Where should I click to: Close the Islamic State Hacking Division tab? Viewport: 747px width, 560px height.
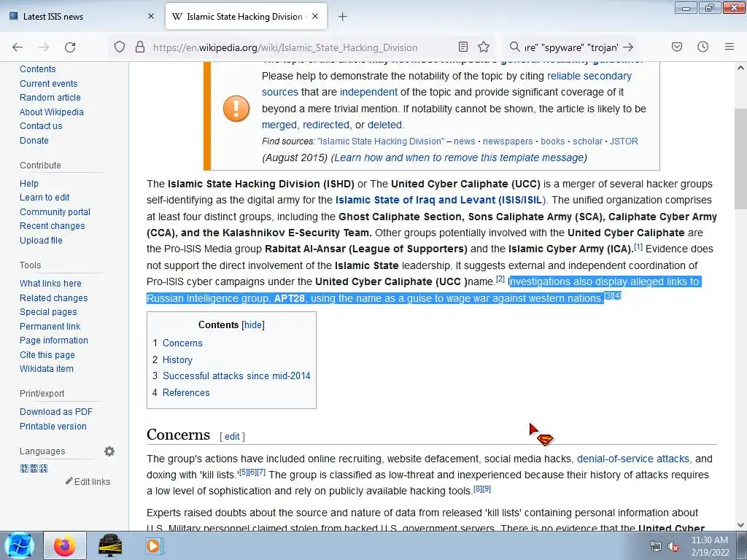315,16
